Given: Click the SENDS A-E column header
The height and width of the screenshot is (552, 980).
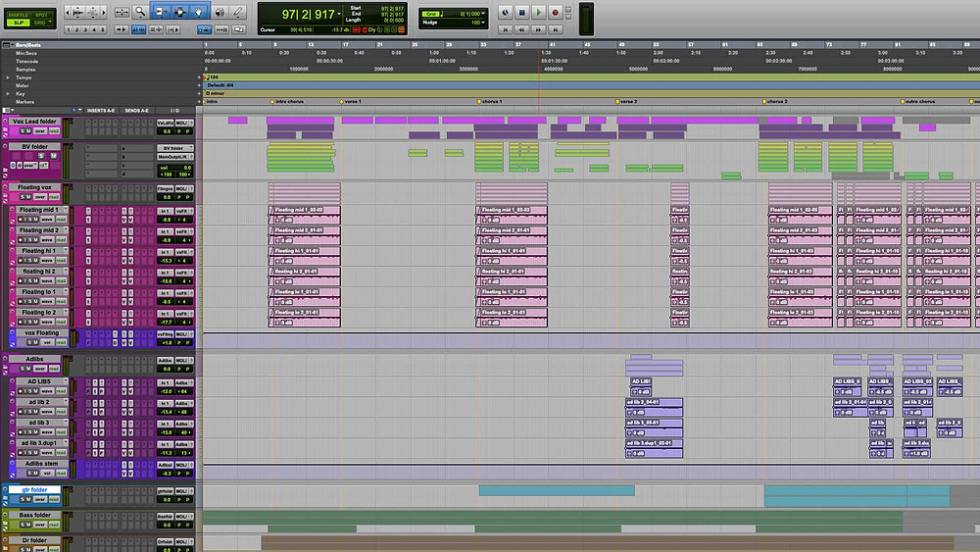Looking at the screenshot, I should click(136, 111).
